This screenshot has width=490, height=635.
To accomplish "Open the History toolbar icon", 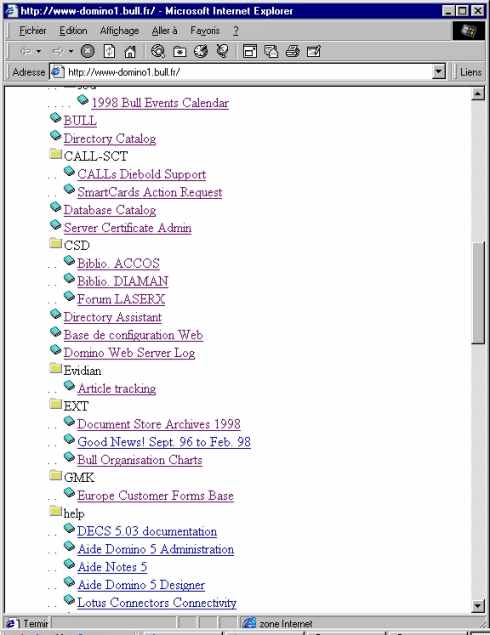I will point(201,51).
